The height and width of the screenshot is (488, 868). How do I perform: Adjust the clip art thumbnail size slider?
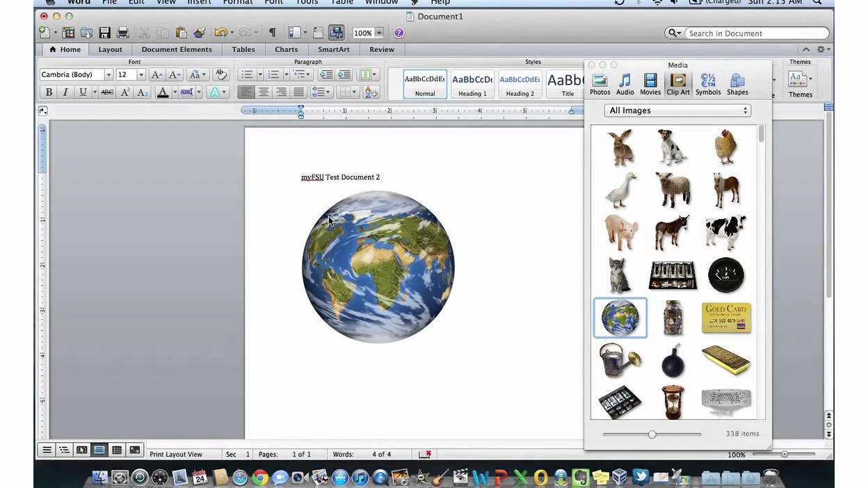pos(652,434)
